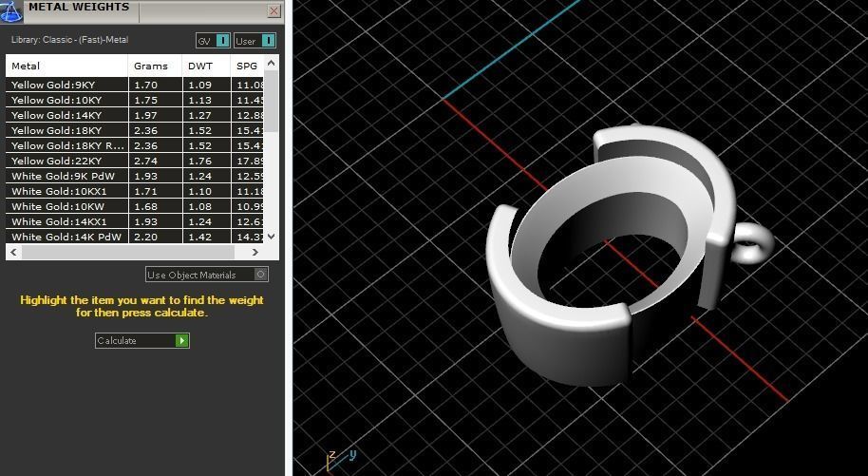Click the 1.97 grams value for 14KY
This screenshot has height=476, width=868.
[x=145, y=115]
